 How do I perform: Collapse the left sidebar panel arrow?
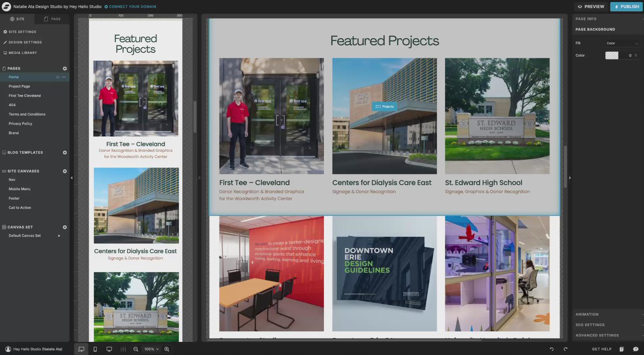point(71,178)
